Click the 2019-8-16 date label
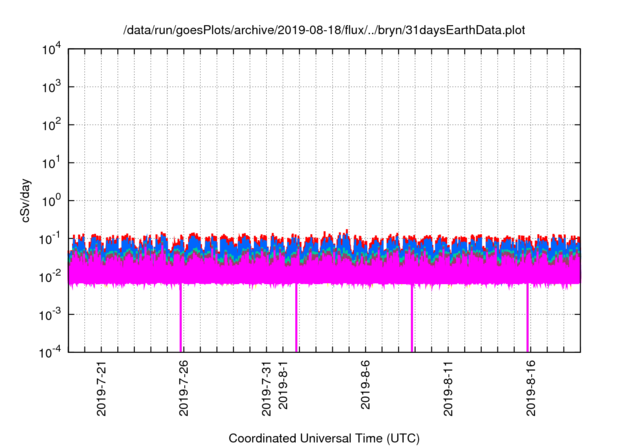This screenshot has height=448, width=640. click(531, 388)
